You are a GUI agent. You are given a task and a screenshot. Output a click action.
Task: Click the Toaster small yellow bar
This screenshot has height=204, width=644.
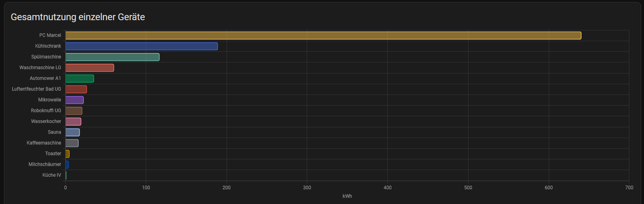click(x=67, y=154)
